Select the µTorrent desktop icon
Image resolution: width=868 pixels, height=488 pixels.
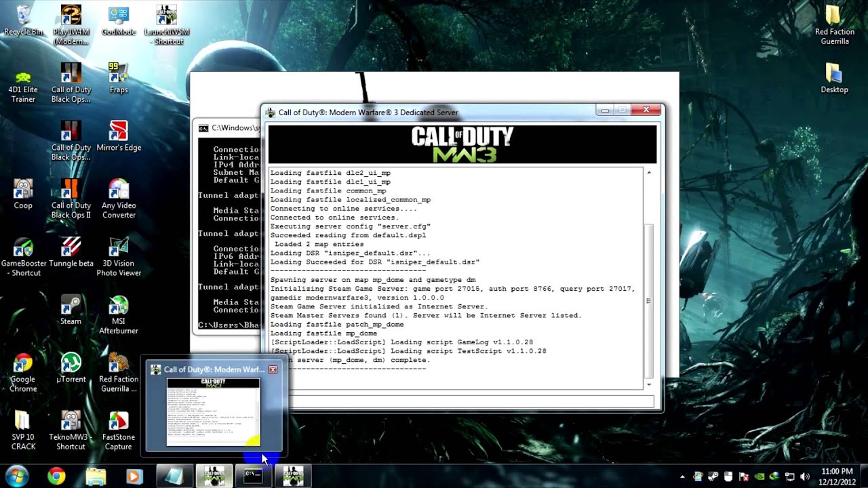pyautogui.click(x=71, y=368)
